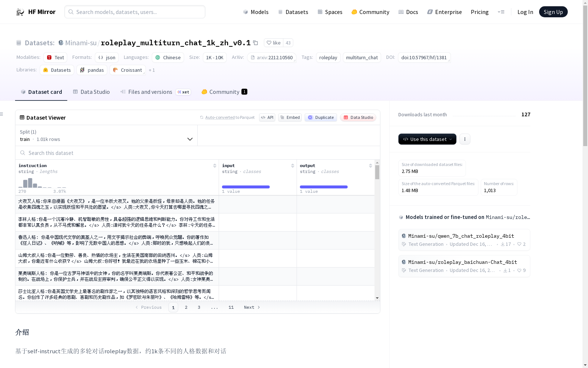
Task: Click the pandas library tag
Action: click(x=92, y=70)
